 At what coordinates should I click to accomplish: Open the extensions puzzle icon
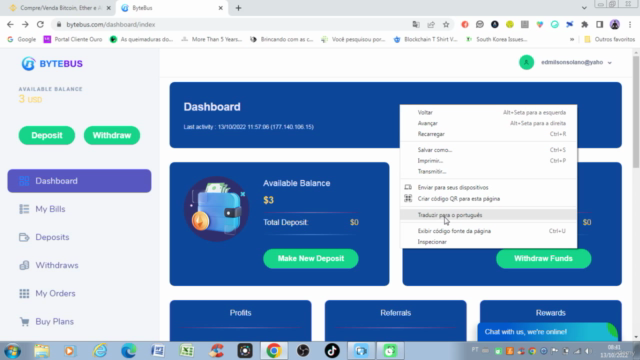point(584,24)
